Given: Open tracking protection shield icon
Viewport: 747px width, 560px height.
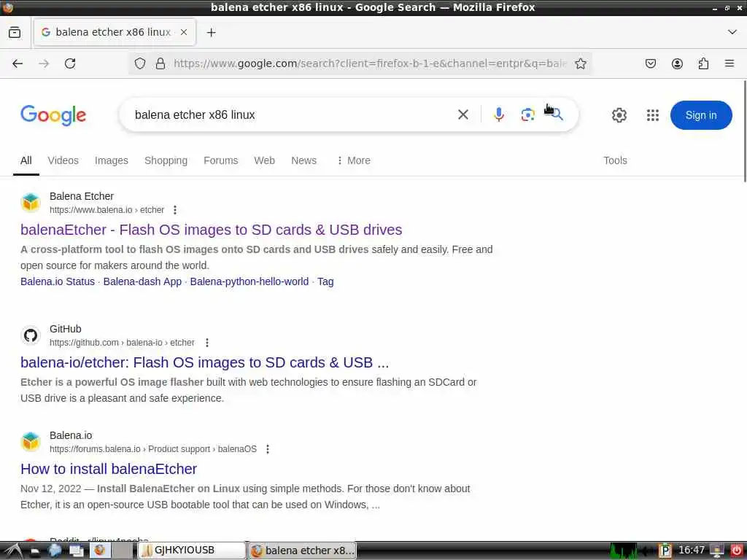Looking at the screenshot, I should [139, 63].
